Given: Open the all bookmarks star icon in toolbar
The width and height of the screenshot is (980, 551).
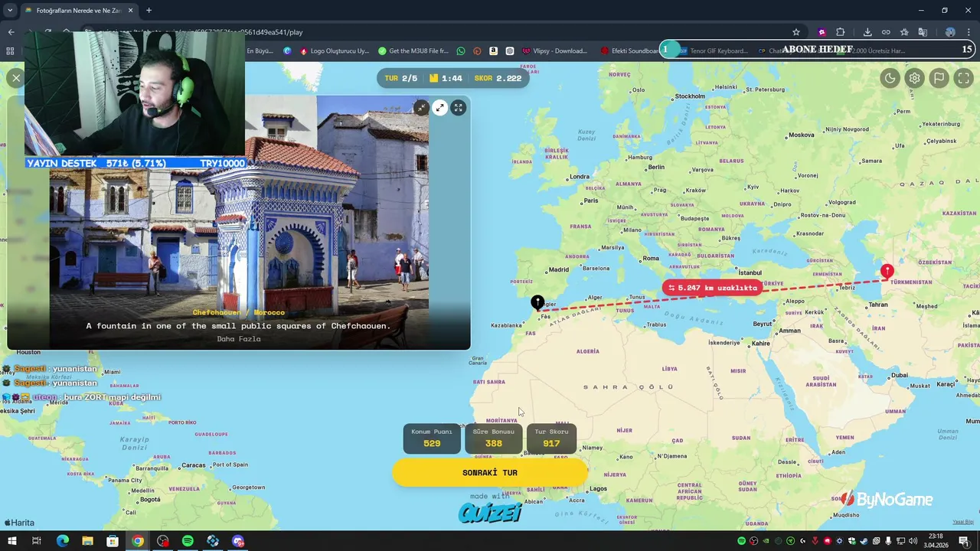Looking at the screenshot, I should point(904,32).
